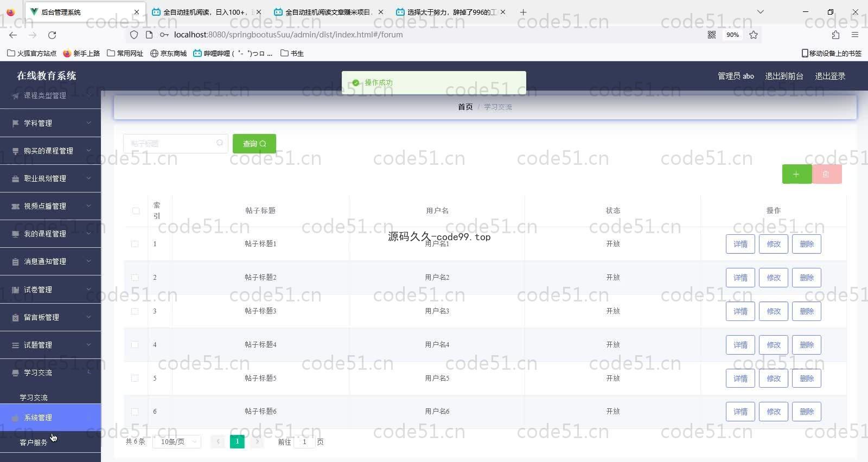Click 修改 for row 帖子标题3
868x462 pixels.
coord(774,311)
